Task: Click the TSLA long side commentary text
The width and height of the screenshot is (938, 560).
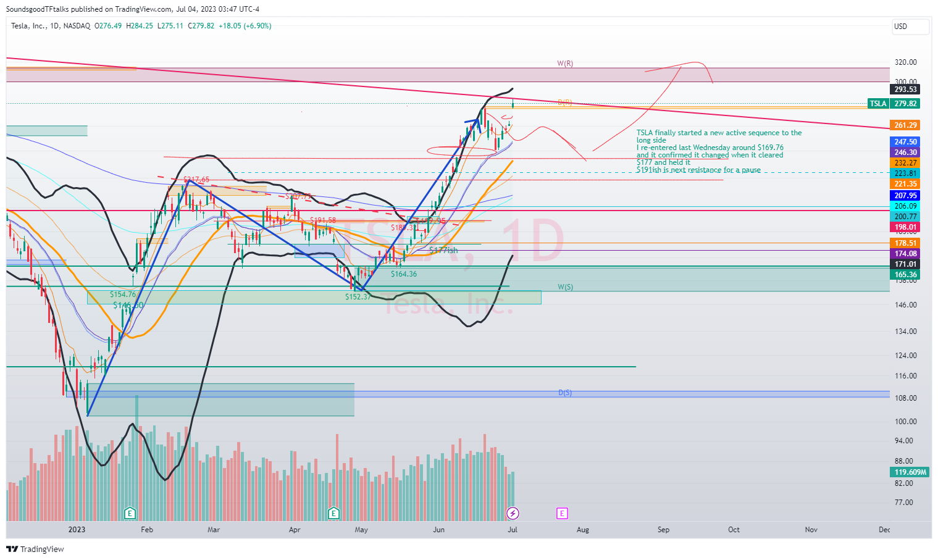Action: (x=719, y=151)
